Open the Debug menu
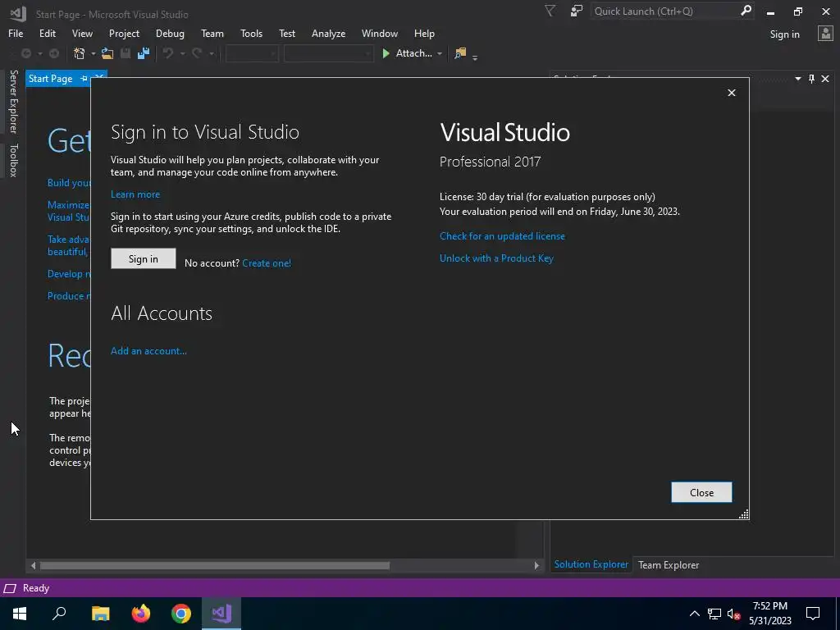This screenshot has height=630, width=840. click(x=170, y=33)
